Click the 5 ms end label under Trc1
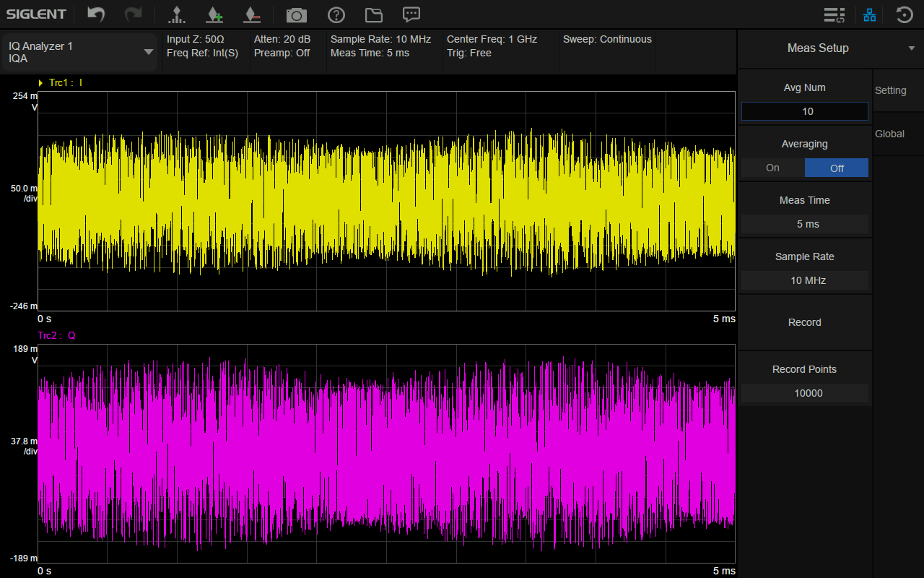This screenshot has height=578, width=924. [x=724, y=319]
